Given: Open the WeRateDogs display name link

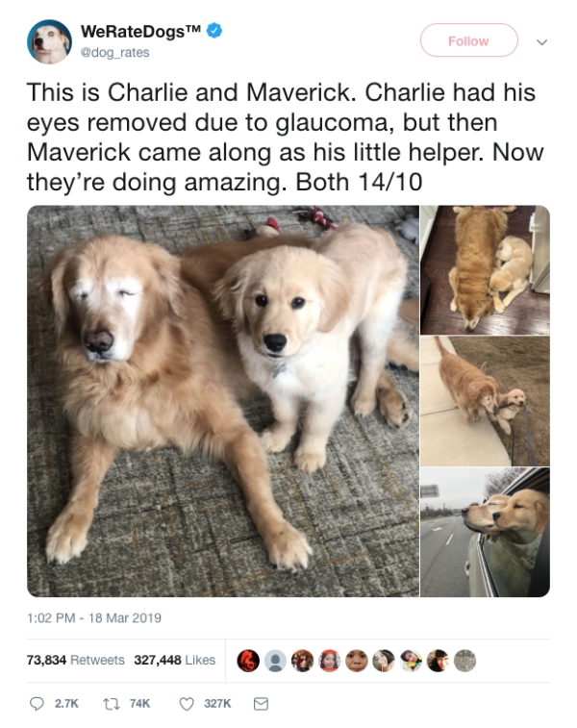Looking at the screenshot, I should [x=140, y=31].
